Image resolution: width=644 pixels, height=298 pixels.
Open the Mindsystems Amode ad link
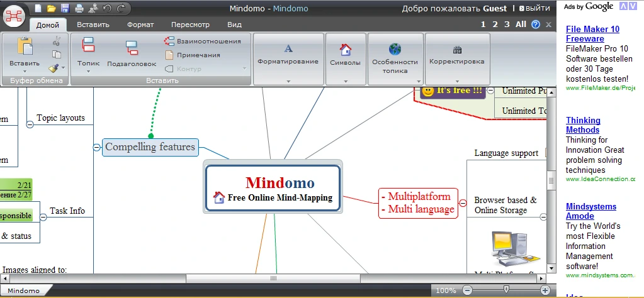pos(591,211)
